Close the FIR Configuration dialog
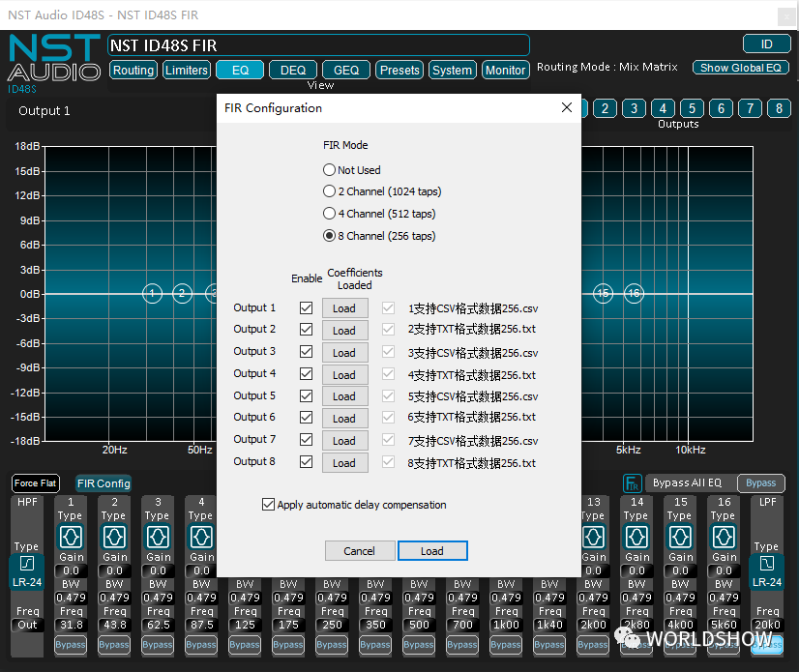Image resolution: width=799 pixels, height=672 pixels. (567, 107)
